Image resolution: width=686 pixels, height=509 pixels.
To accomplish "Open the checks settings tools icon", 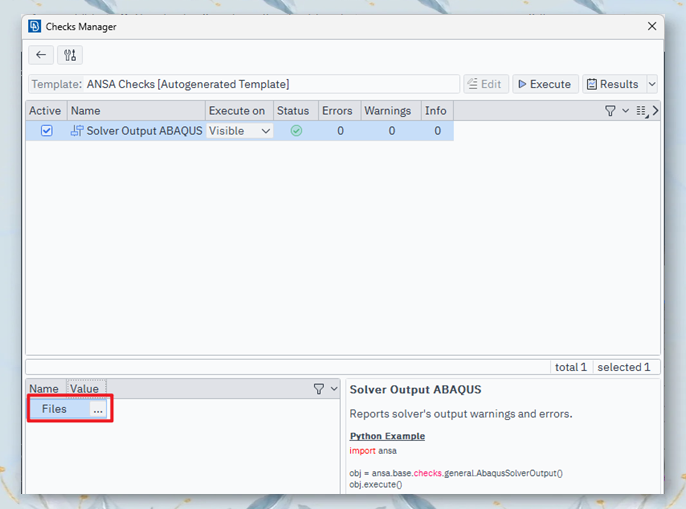I will [x=70, y=55].
